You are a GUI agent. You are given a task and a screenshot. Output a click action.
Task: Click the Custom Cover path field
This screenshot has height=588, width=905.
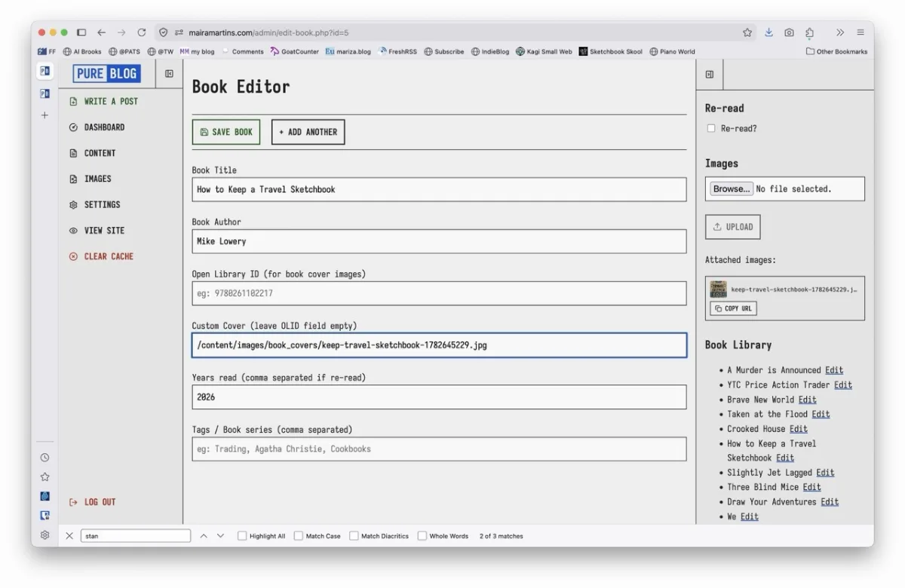click(x=439, y=345)
